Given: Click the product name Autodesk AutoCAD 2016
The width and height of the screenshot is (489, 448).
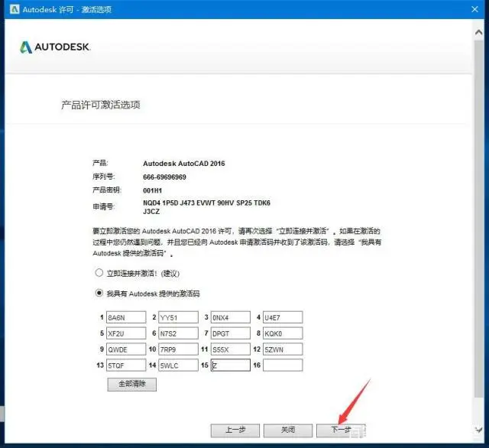Looking at the screenshot, I should (x=183, y=163).
